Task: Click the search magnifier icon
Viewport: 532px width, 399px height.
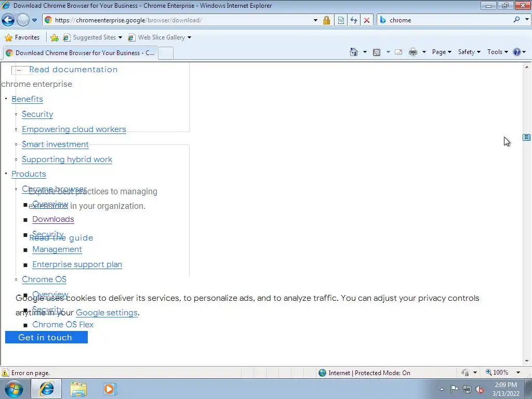Action: click(x=516, y=20)
